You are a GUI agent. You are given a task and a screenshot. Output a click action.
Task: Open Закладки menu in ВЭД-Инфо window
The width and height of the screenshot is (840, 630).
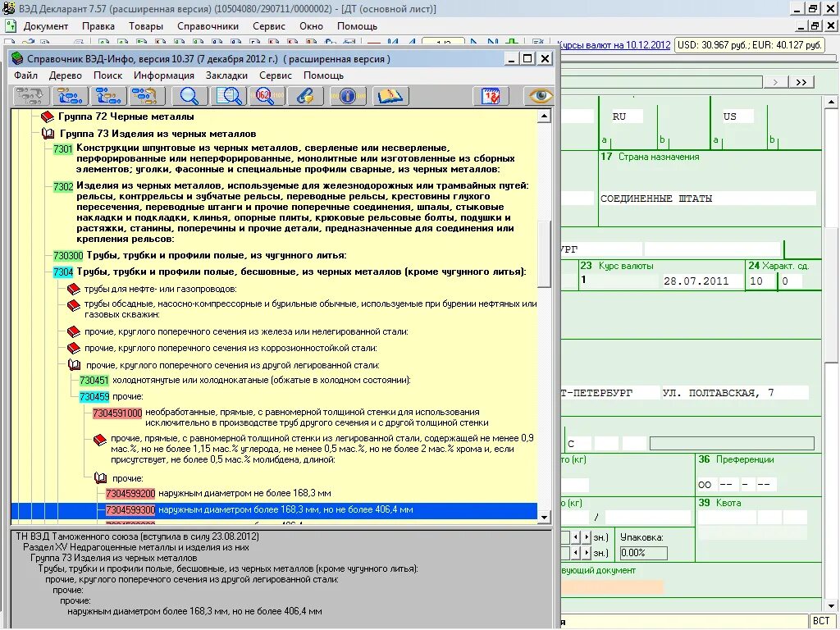point(226,75)
